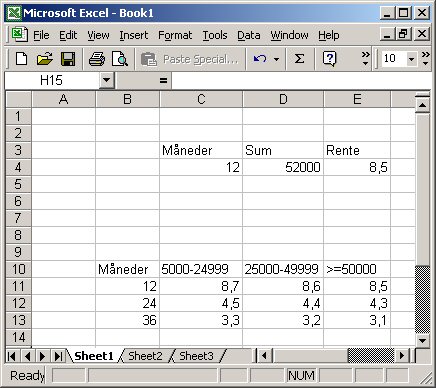Click the Open folder icon

click(45, 59)
